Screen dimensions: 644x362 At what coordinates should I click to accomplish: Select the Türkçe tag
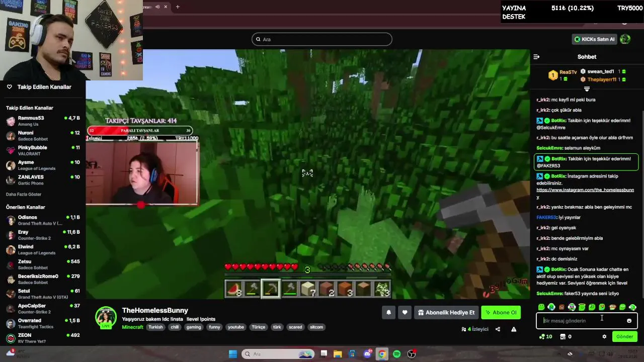click(x=259, y=327)
